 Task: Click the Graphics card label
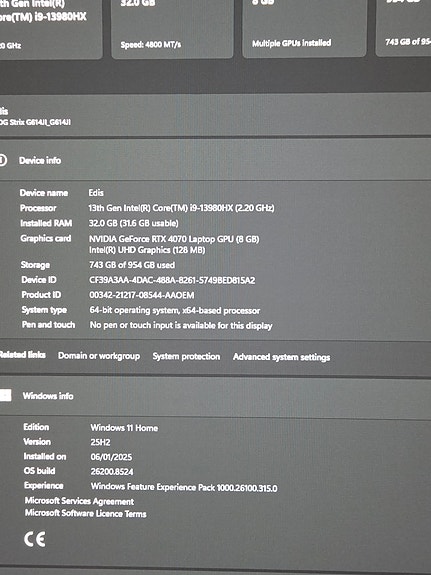(x=46, y=238)
